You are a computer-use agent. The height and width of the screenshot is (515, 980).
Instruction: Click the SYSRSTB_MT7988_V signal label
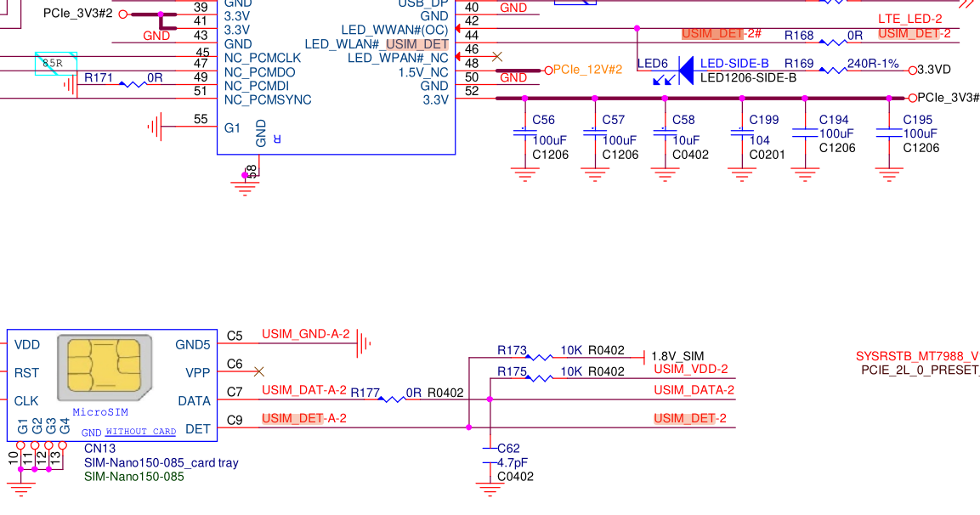click(916, 356)
